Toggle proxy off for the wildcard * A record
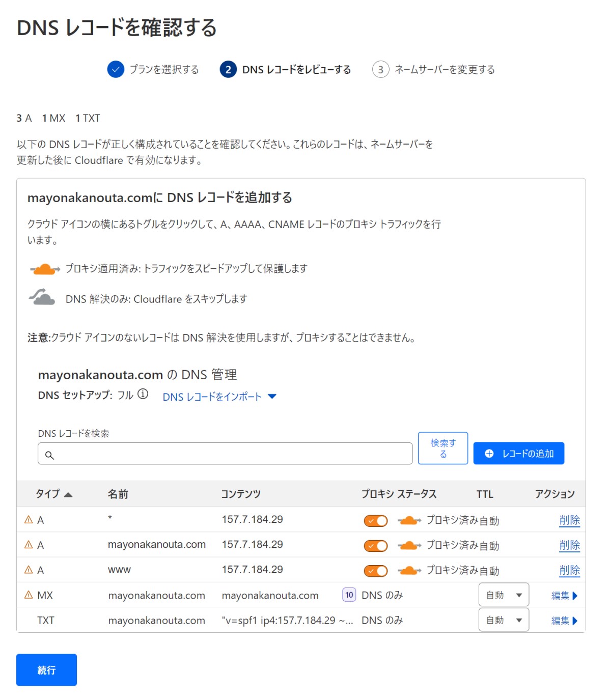The height and width of the screenshot is (700, 611). (x=376, y=521)
